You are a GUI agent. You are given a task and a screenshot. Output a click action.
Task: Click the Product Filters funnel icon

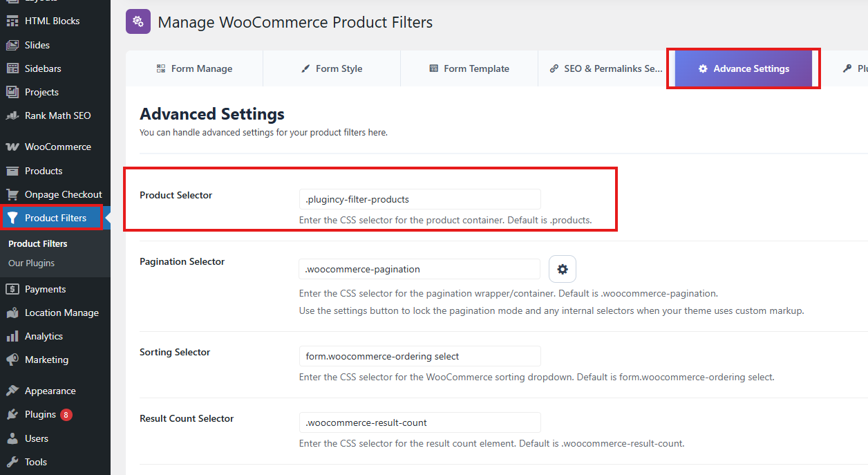tap(12, 218)
